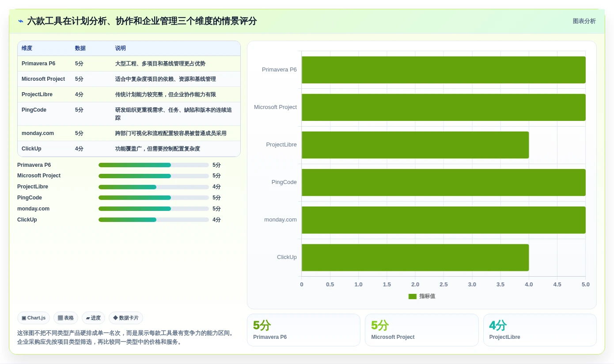The height and width of the screenshot is (364, 614).
Task: Click the blue lightning icon beside the title
Action: pos(21,21)
